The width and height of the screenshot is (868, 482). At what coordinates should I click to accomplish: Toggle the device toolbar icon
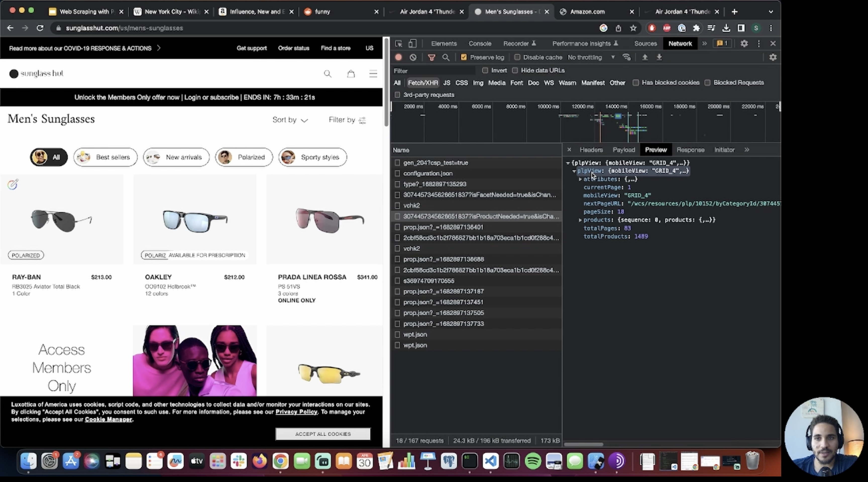[412, 44]
